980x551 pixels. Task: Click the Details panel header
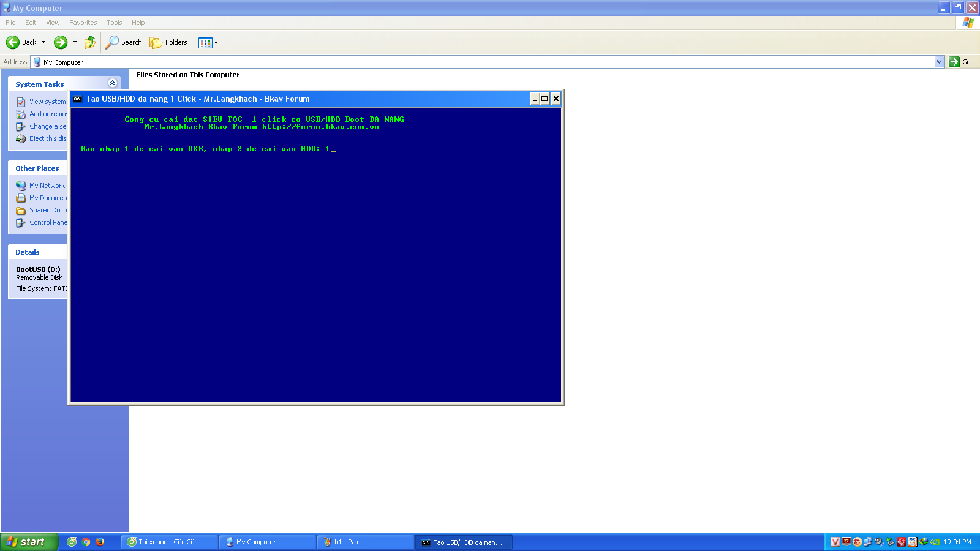click(38, 252)
